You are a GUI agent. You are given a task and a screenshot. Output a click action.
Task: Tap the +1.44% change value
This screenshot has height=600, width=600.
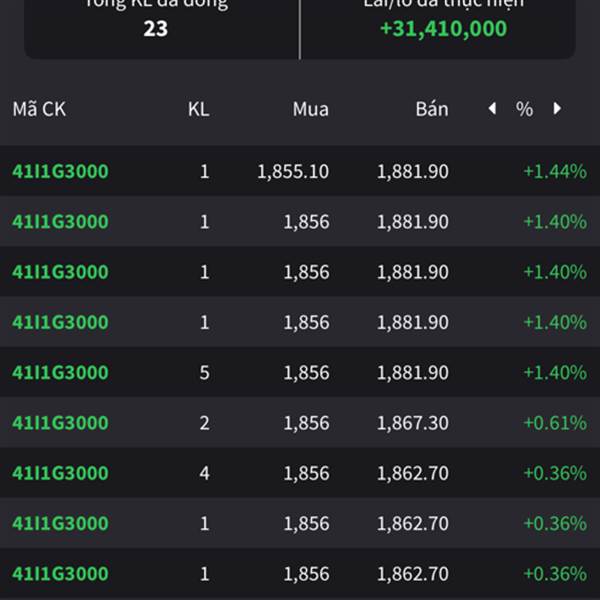(554, 171)
